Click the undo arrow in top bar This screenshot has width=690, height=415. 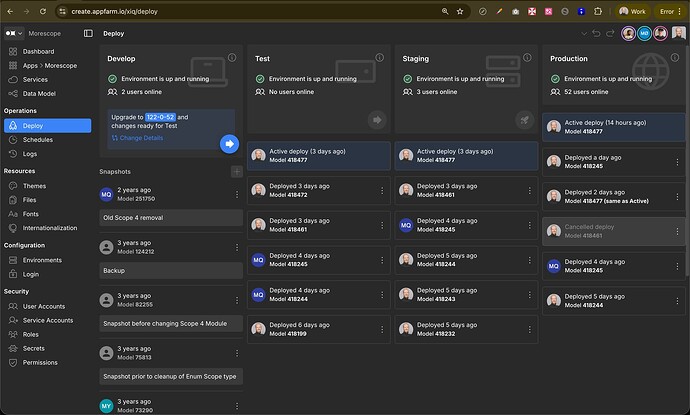pyautogui.click(x=596, y=33)
